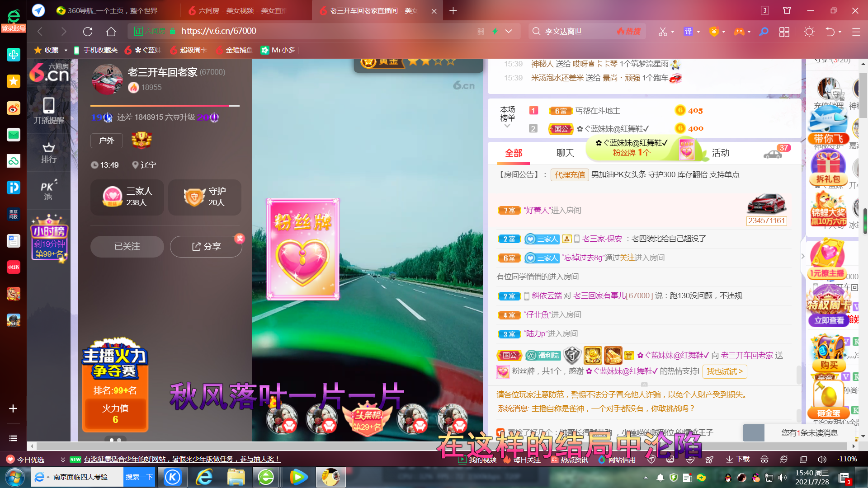Open the Mr小多 bookmark
The height and width of the screenshot is (488, 868).
click(278, 50)
